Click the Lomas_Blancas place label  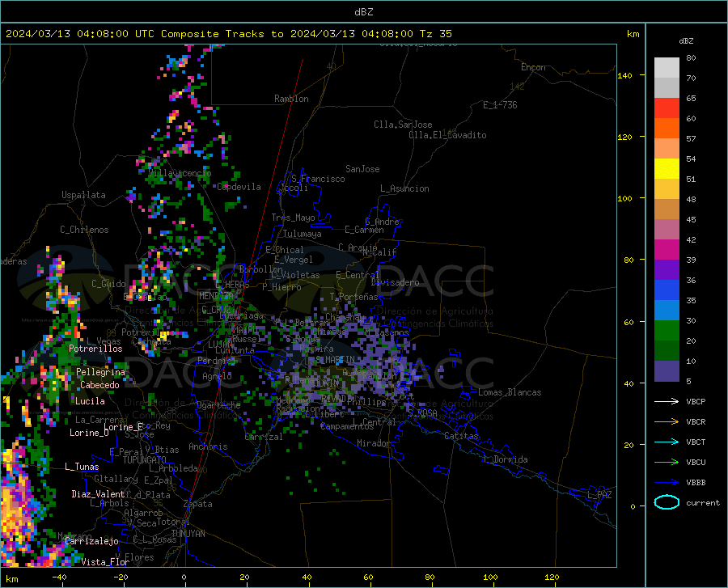click(510, 392)
